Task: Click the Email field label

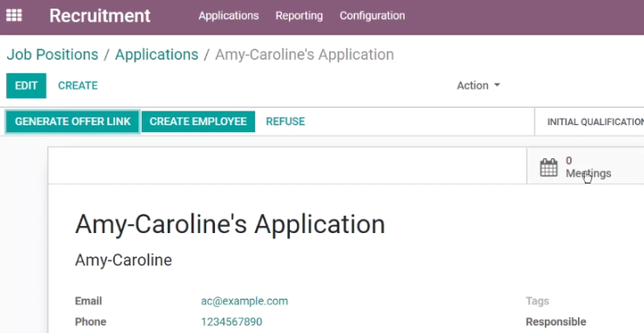Action: click(x=88, y=301)
